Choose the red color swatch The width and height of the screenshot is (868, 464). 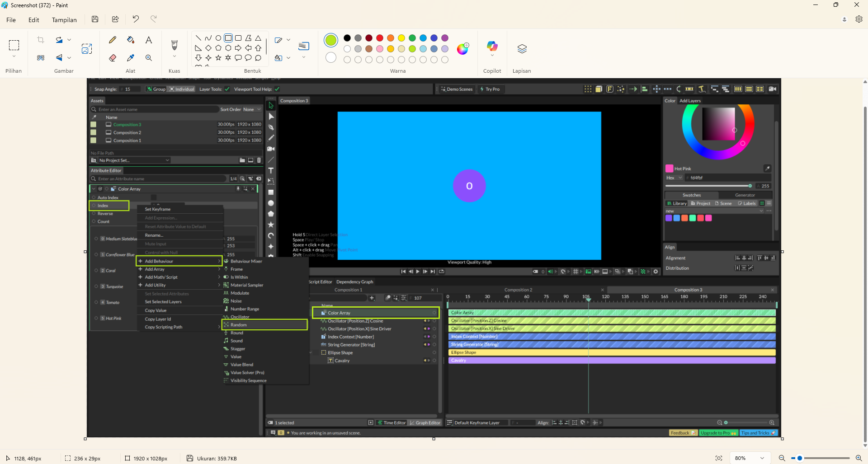[380, 38]
